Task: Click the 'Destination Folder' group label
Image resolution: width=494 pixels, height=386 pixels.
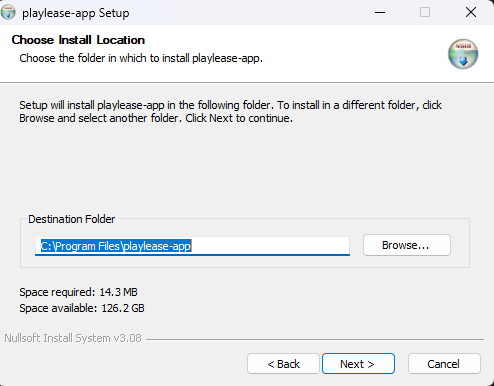Action: click(x=71, y=219)
